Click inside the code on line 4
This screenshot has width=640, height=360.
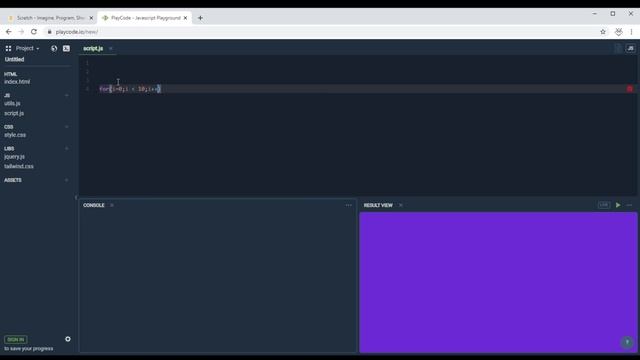(x=130, y=89)
